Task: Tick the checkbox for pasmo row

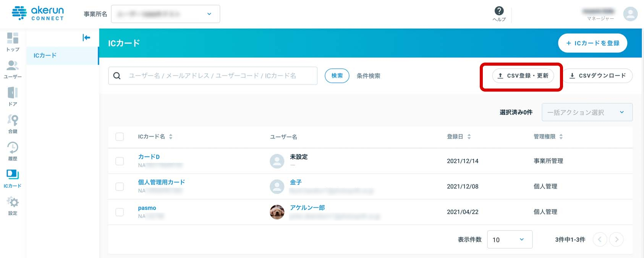Action: (x=120, y=212)
